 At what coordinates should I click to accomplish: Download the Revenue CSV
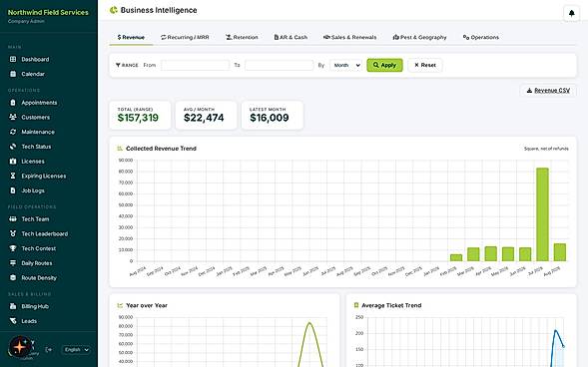548,90
